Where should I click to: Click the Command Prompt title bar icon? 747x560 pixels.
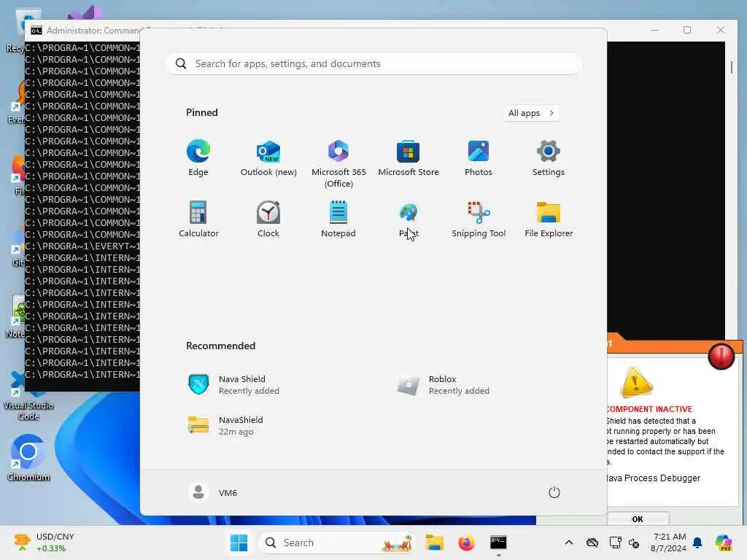[36, 31]
